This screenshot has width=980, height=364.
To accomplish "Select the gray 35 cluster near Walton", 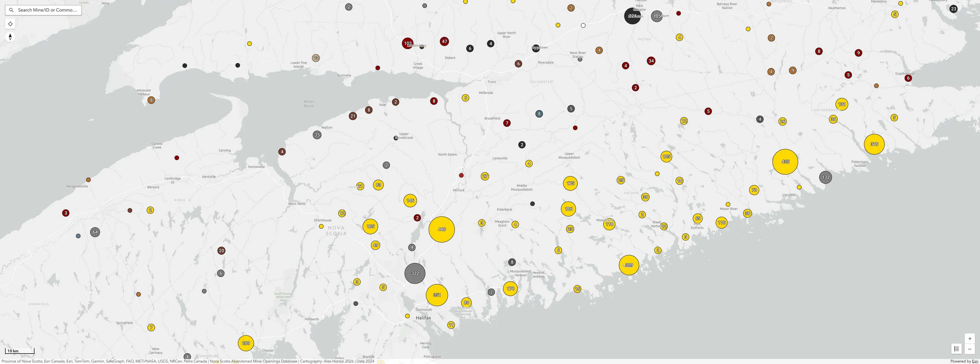I will (x=317, y=135).
